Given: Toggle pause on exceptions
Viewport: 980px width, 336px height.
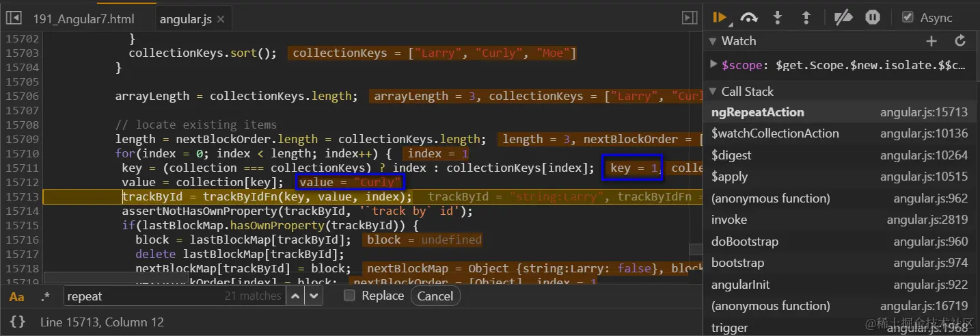Looking at the screenshot, I should click(873, 18).
